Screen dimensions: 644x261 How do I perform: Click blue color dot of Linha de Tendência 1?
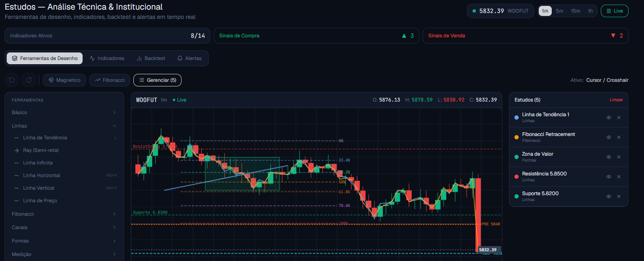517,117
